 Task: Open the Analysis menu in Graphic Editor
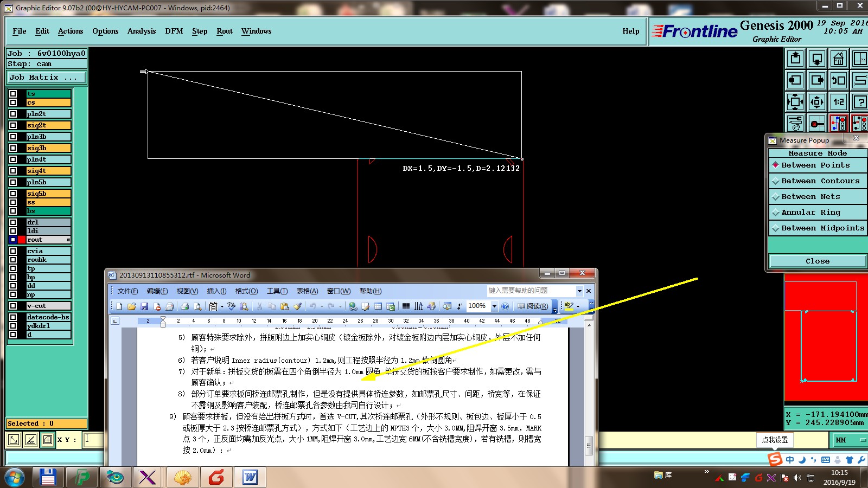click(x=142, y=31)
